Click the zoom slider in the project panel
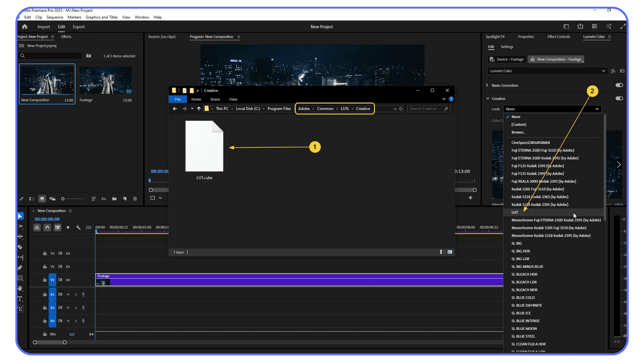Image resolution: width=644 pixels, height=362 pixels. pyautogui.click(x=63, y=199)
